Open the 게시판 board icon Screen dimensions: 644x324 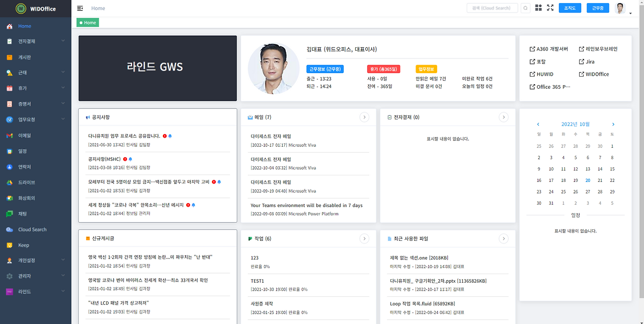(x=9, y=57)
